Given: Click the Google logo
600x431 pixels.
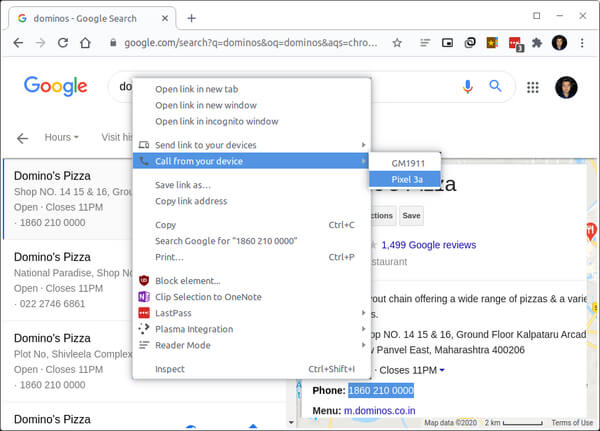Looking at the screenshot, I should tap(55, 86).
